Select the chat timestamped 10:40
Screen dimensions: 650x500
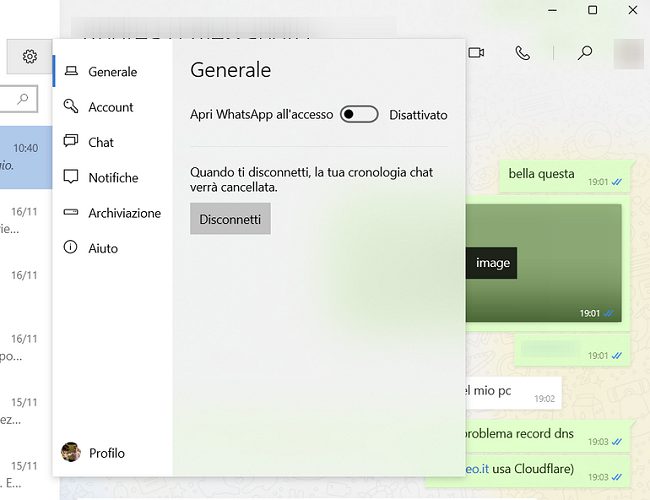pos(26,158)
